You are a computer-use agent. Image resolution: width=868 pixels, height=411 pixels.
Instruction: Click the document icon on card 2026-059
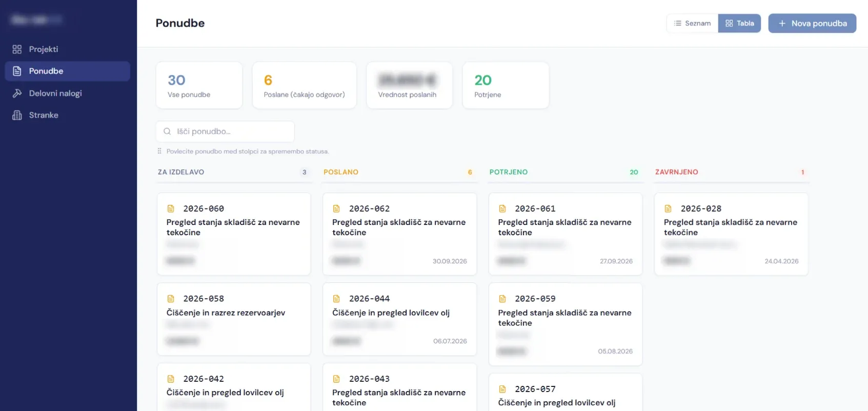pos(502,299)
